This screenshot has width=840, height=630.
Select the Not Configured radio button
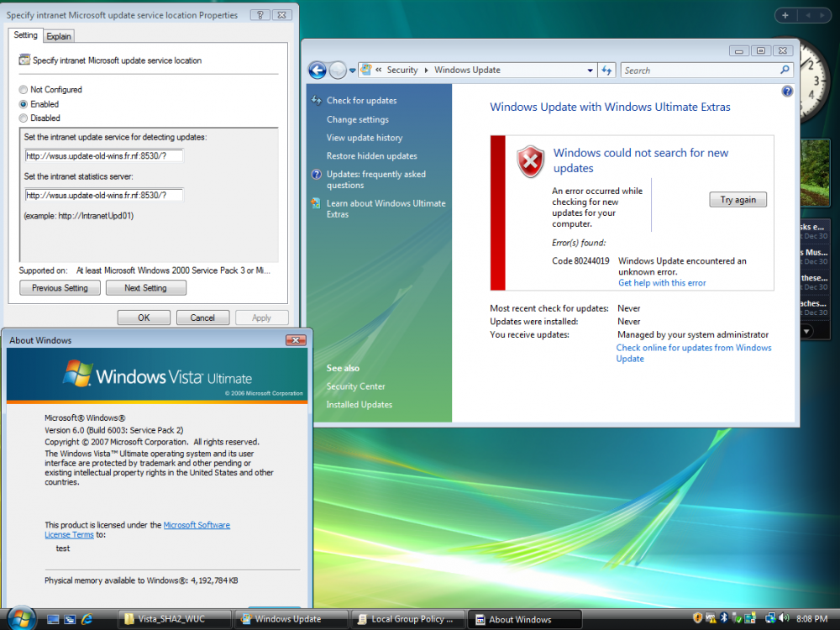point(25,90)
